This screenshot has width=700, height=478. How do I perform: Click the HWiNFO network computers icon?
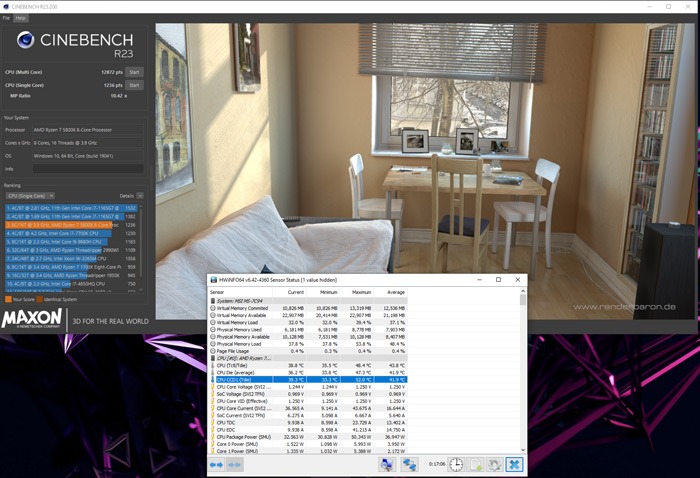[409, 465]
